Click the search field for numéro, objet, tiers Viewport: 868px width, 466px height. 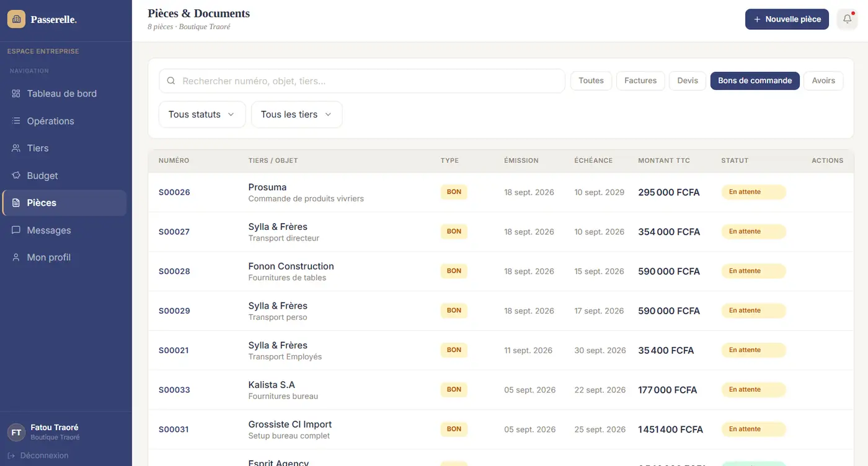(x=362, y=81)
